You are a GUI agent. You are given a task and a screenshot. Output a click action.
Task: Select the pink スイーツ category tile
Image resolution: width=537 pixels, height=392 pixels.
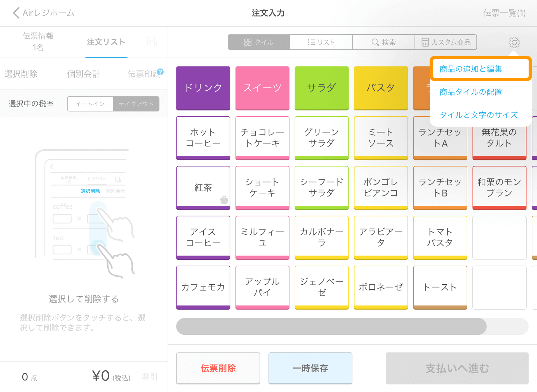click(x=262, y=88)
